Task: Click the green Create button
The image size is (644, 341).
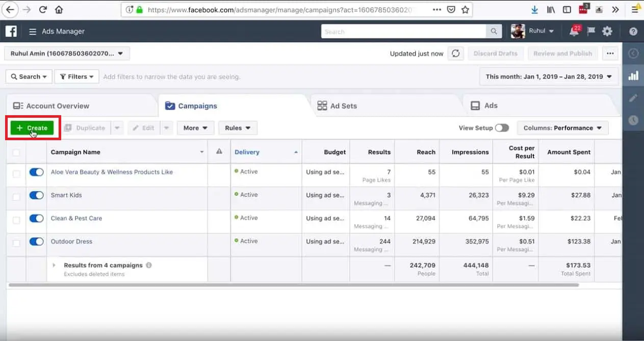Action: 32,128
